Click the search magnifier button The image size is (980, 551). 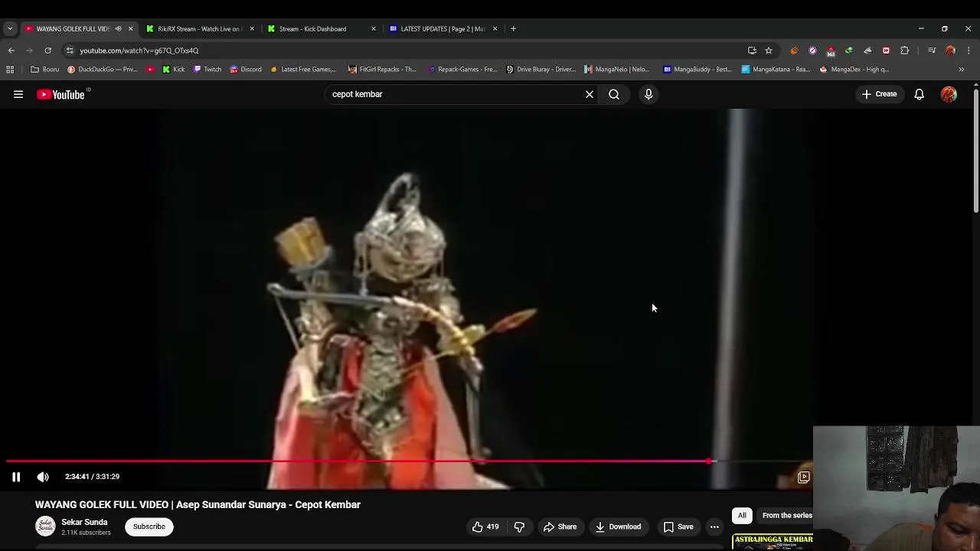coord(614,94)
